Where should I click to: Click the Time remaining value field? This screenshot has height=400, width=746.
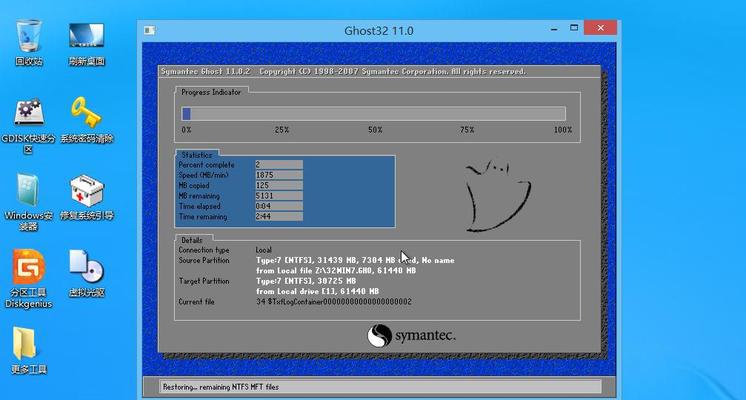pyautogui.click(x=279, y=216)
